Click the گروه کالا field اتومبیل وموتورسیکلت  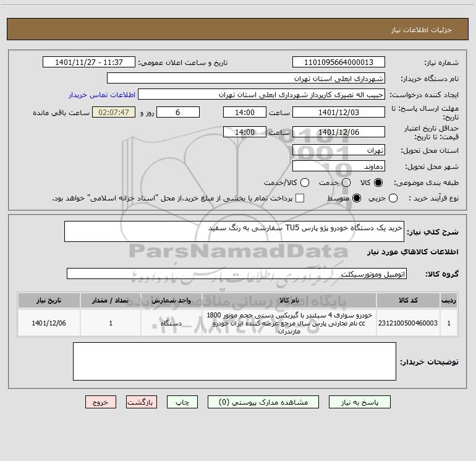coord(237,274)
